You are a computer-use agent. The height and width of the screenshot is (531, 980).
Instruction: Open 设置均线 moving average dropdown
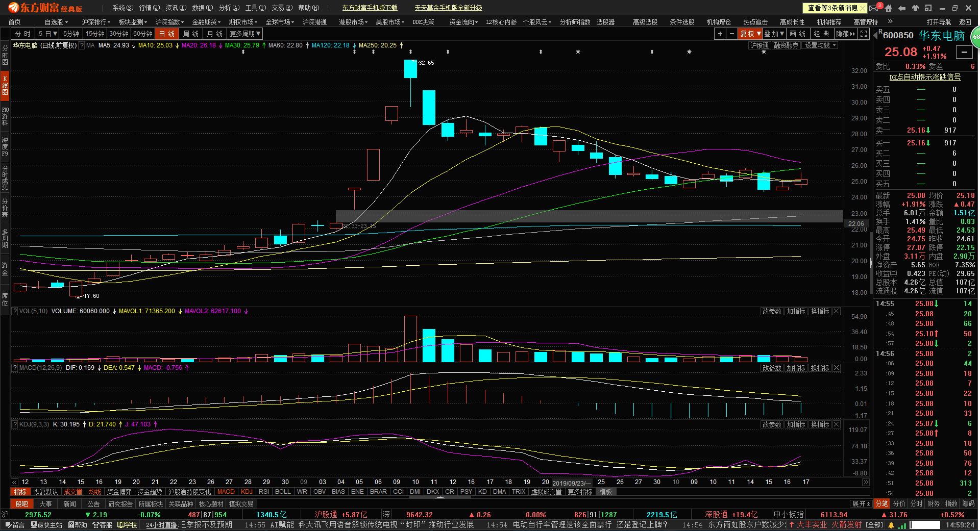pos(821,45)
